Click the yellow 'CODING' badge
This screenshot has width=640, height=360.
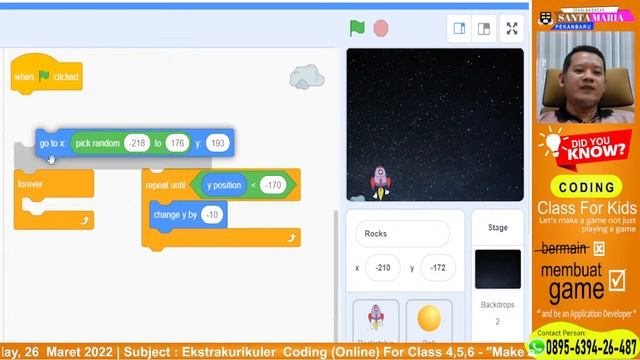tap(586, 187)
